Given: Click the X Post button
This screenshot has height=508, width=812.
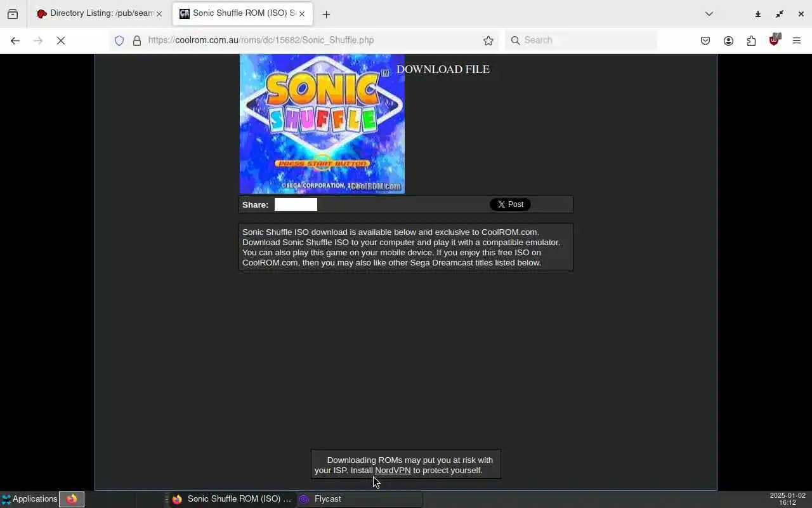Looking at the screenshot, I should tap(510, 204).
